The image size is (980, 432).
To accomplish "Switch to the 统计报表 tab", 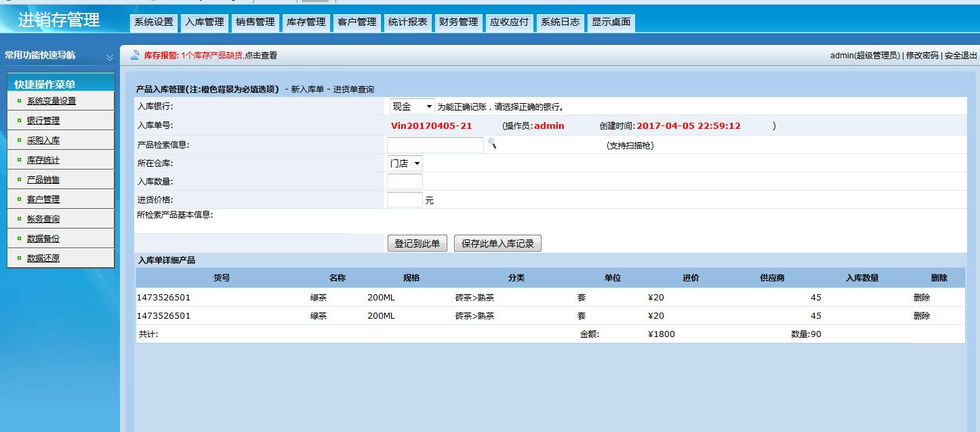I will point(407,22).
